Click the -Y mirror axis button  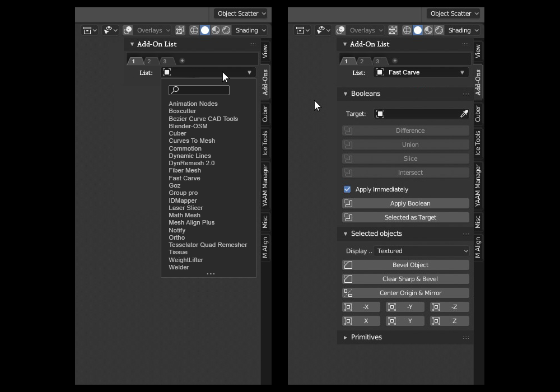point(405,307)
